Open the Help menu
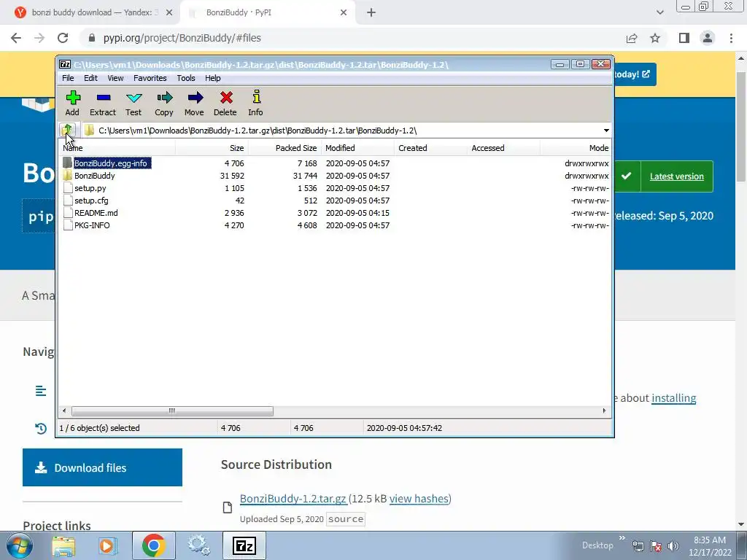 point(213,78)
